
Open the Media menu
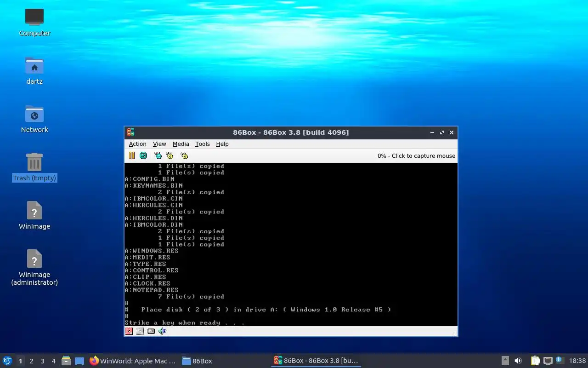point(181,144)
